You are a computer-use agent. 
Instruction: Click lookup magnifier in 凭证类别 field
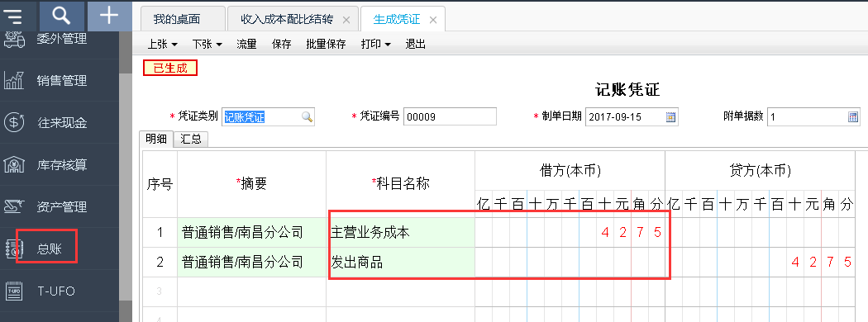tap(307, 117)
